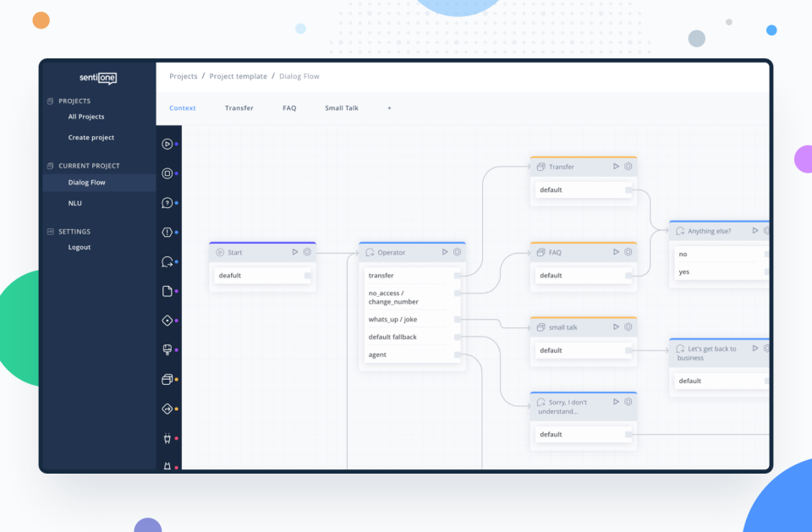Open Sorry I don't understand settings gear
Screen dimensions: 812x532
pyautogui.click(x=628, y=402)
